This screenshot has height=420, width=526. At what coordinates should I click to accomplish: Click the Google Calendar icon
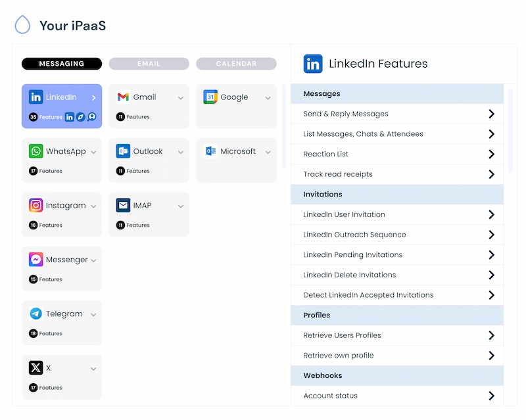coord(210,97)
